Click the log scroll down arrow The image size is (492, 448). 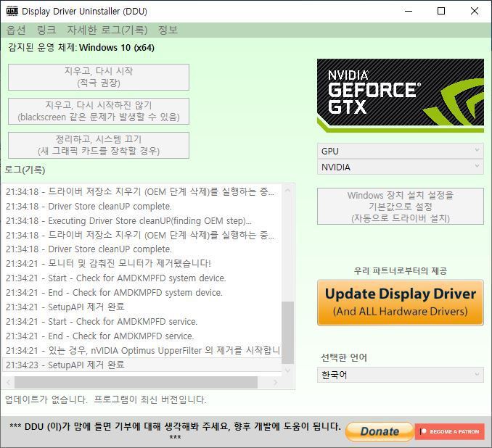click(288, 370)
